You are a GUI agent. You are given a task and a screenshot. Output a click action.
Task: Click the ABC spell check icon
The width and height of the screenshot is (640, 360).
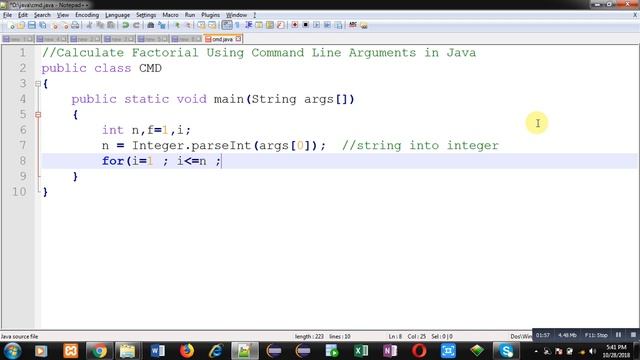pos(353,25)
